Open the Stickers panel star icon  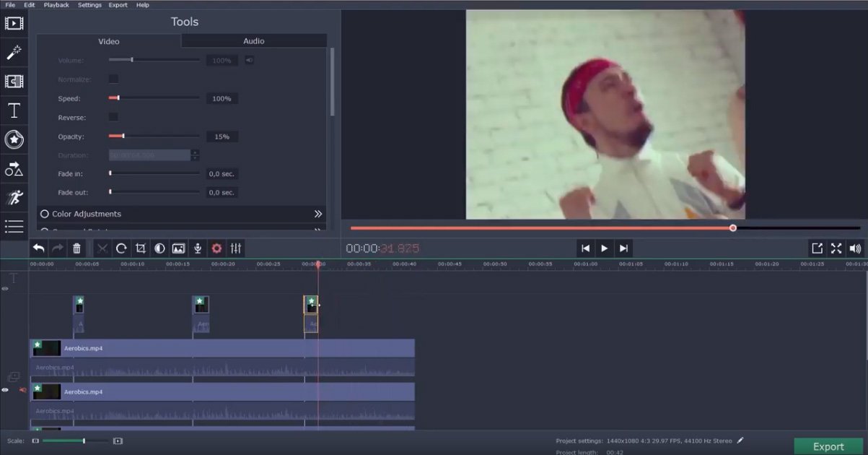[14, 139]
